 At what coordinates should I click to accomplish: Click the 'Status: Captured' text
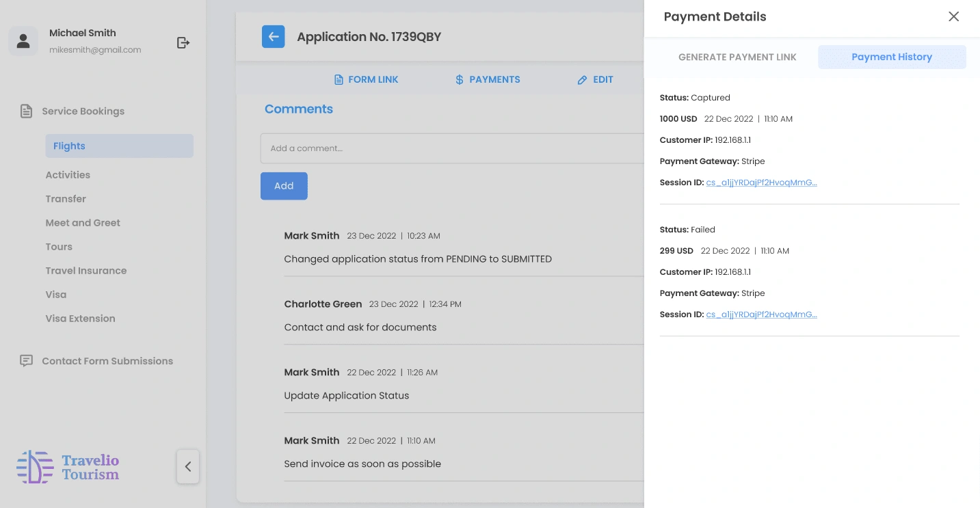click(695, 98)
